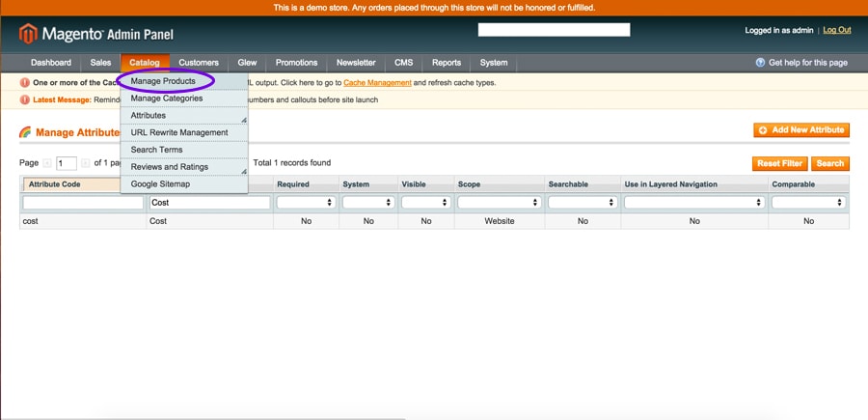Sort by System column header
The height and width of the screenshot is (420, 868).
click(x=356, y=184)
